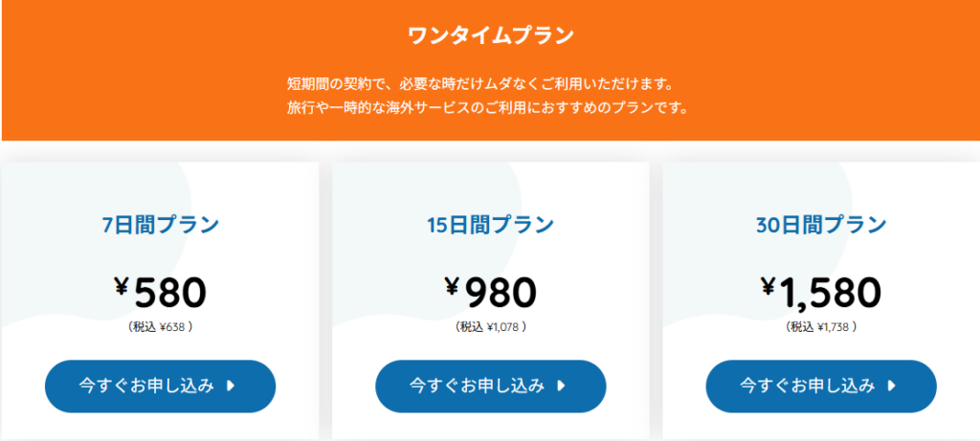Click the 税込 ¥1,078 tax-included text
The width and height of the screenshot is (980, 441).
(x=491, y=326)
